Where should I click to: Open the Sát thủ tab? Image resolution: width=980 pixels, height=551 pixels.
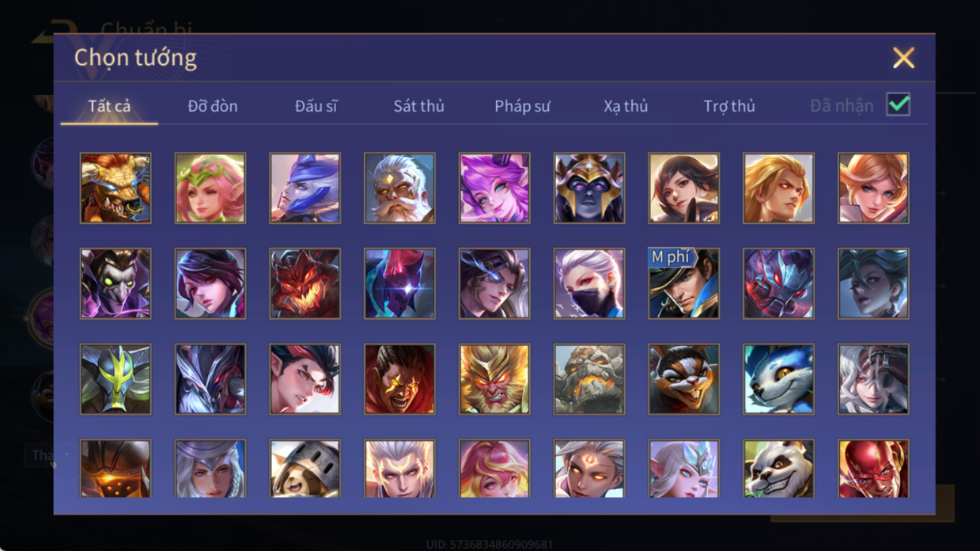[x=418, y=106]
